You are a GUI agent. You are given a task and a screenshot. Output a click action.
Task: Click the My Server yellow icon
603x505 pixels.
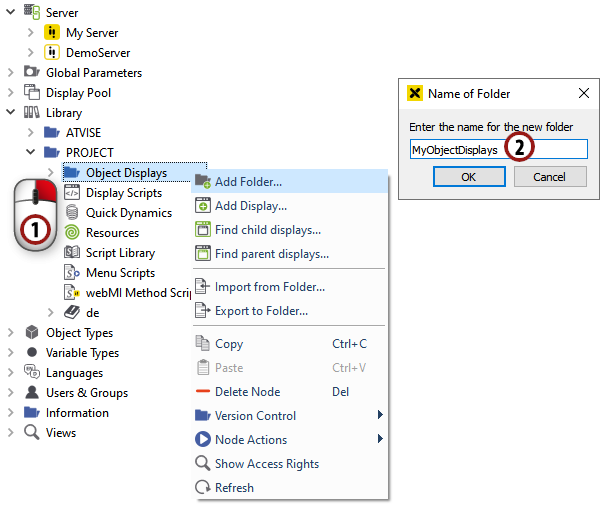coord(52,32)
